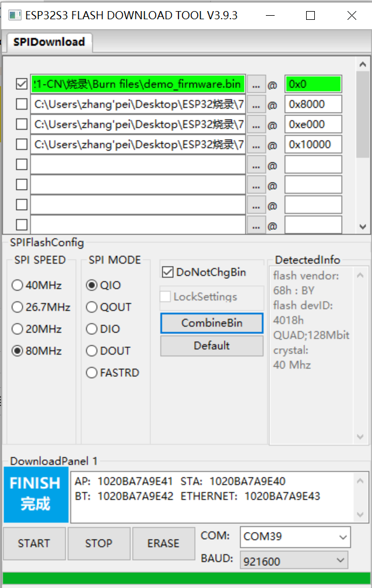Select 40MHz SPI speed
The width and height of the screenshot is (372, 588).
17,285
